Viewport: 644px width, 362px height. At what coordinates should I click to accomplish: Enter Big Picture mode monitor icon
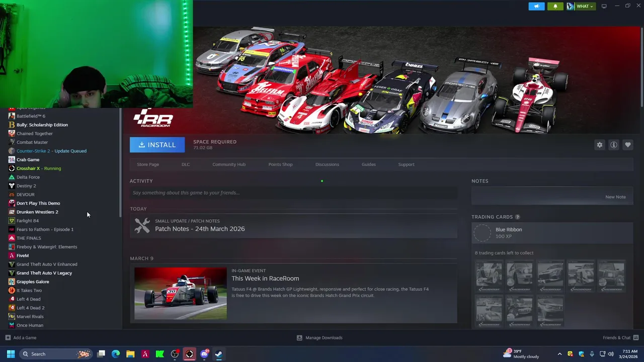tap(604, 6)
